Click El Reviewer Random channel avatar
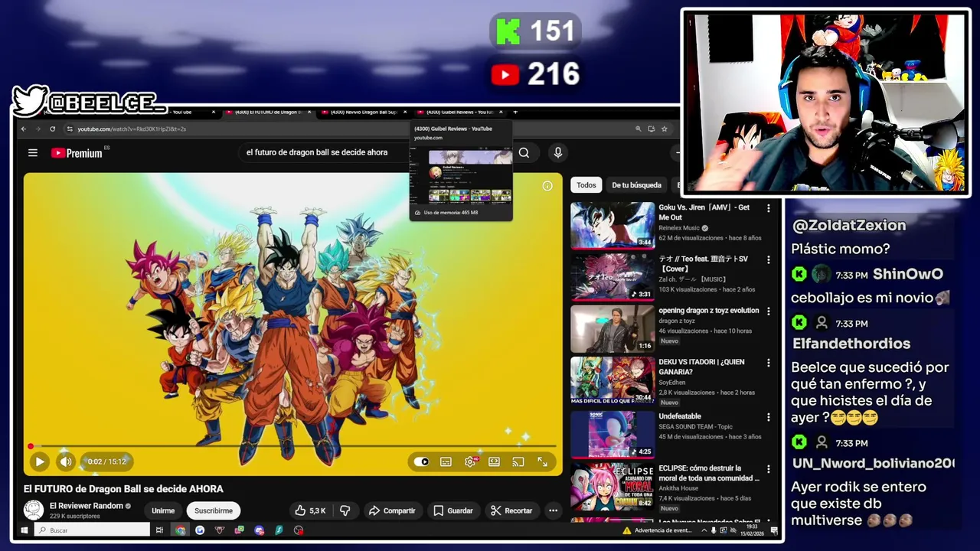This screenshot has height=551, width=980. pyautogui.click(x=34, y=510)
